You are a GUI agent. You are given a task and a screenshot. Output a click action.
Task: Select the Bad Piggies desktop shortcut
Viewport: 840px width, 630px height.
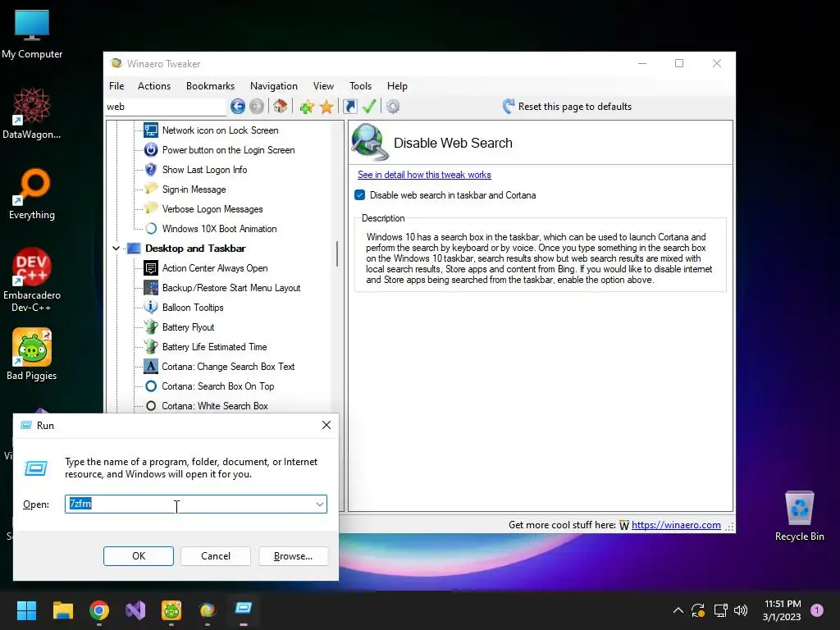(x=32, y=354)
